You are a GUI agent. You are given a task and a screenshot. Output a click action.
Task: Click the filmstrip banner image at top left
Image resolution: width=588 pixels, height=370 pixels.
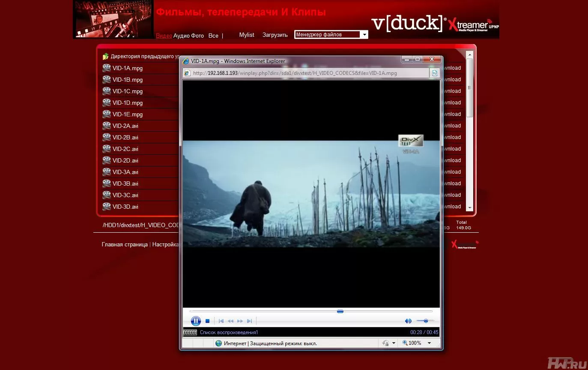[x=113, y=19]
